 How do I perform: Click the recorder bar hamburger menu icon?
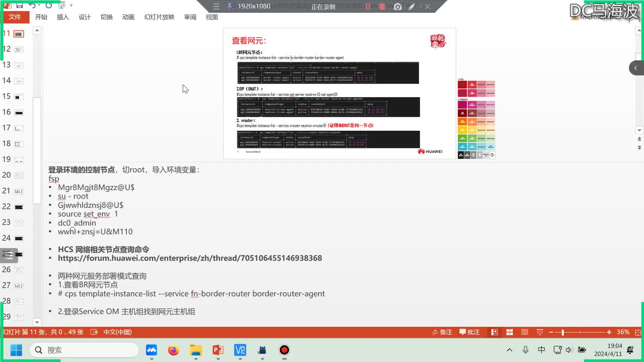point(216,7)
